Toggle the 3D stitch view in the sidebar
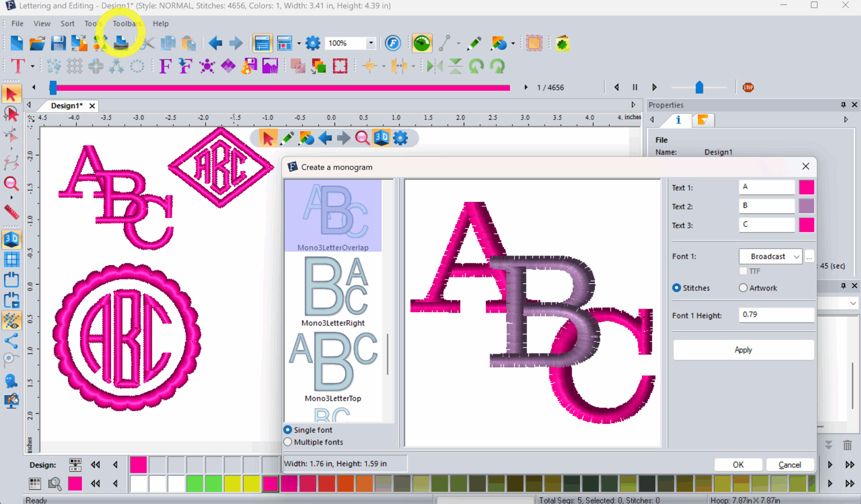 pyautogui.click(x=12, y=239)
